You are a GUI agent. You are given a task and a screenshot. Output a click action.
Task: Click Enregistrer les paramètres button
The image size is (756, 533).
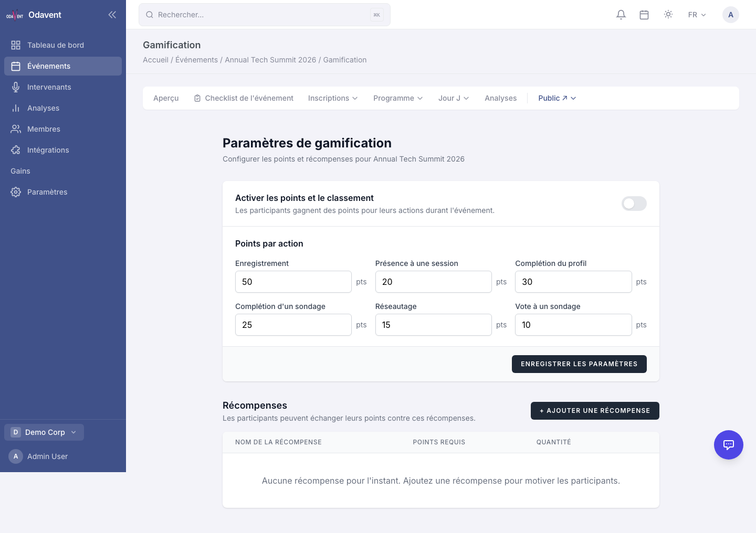(x=579, y=364)
